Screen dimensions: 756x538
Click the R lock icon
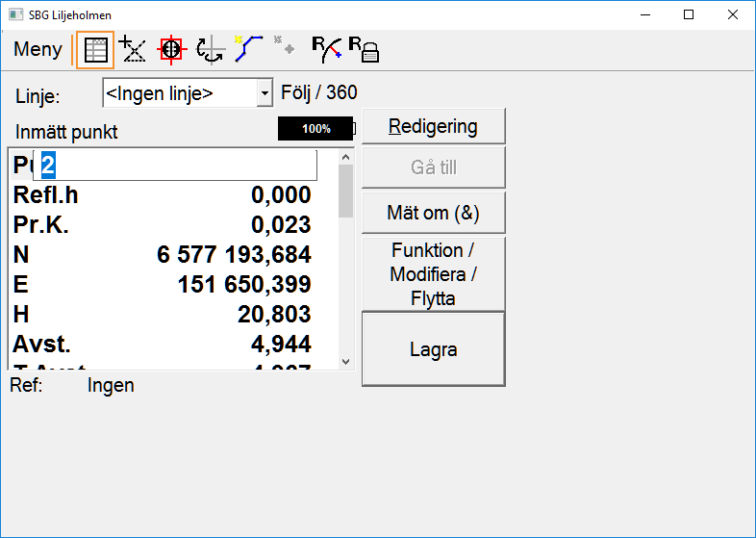click(364, 49)
